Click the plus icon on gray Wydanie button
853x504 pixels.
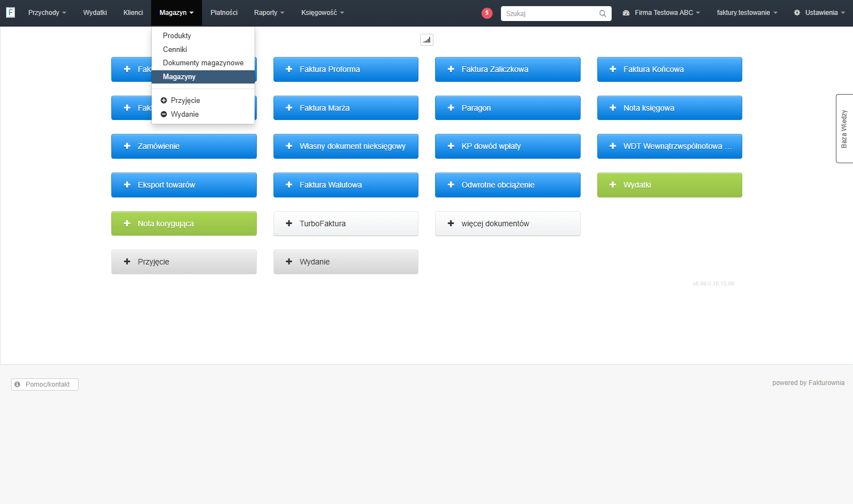tap(289, 262)
